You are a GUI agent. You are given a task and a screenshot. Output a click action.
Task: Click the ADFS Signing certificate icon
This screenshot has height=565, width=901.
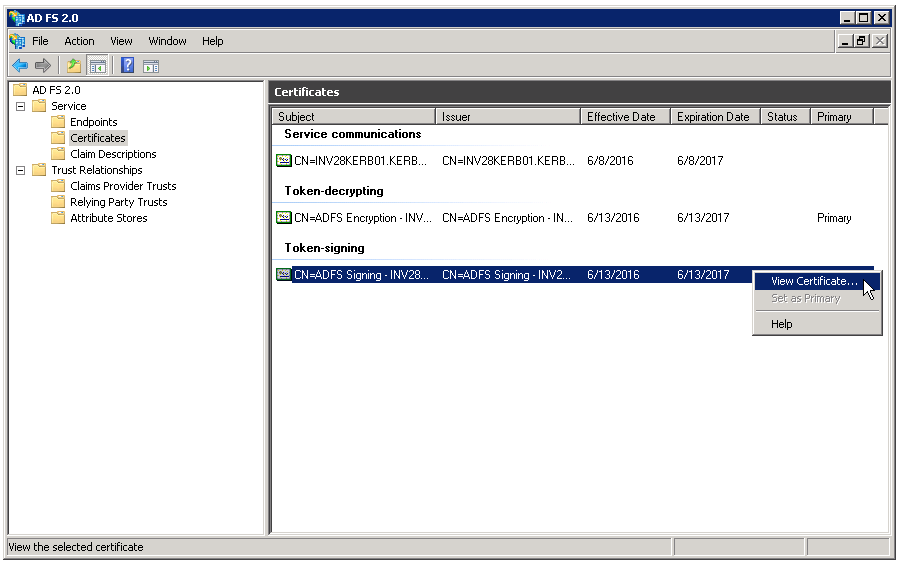tap(284, 274)
